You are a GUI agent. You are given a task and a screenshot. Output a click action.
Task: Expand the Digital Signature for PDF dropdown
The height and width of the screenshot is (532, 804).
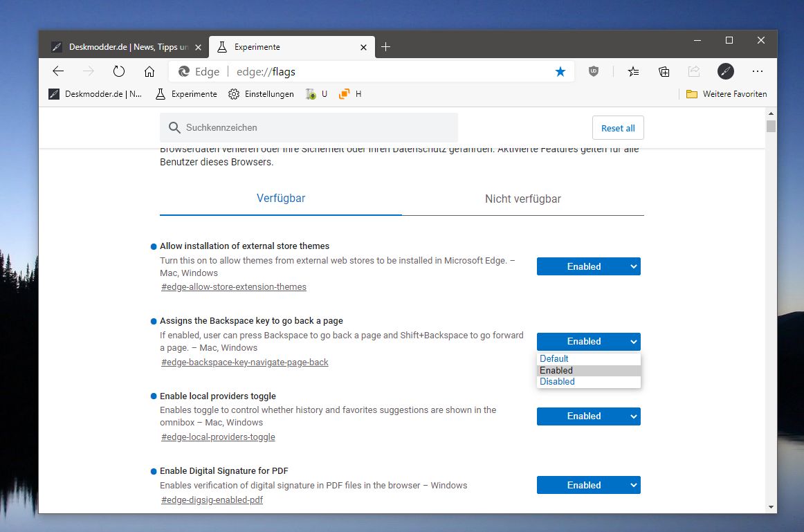(x=589, y=486)
